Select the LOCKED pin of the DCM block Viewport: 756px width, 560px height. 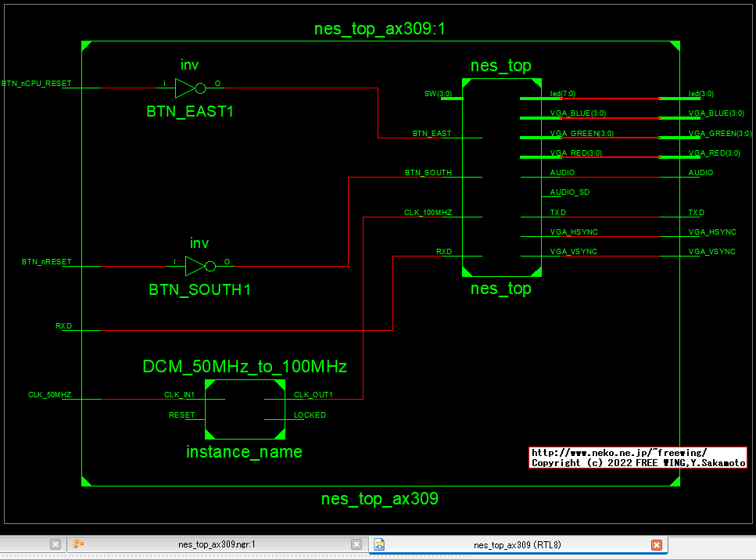[x=310, y=415]
